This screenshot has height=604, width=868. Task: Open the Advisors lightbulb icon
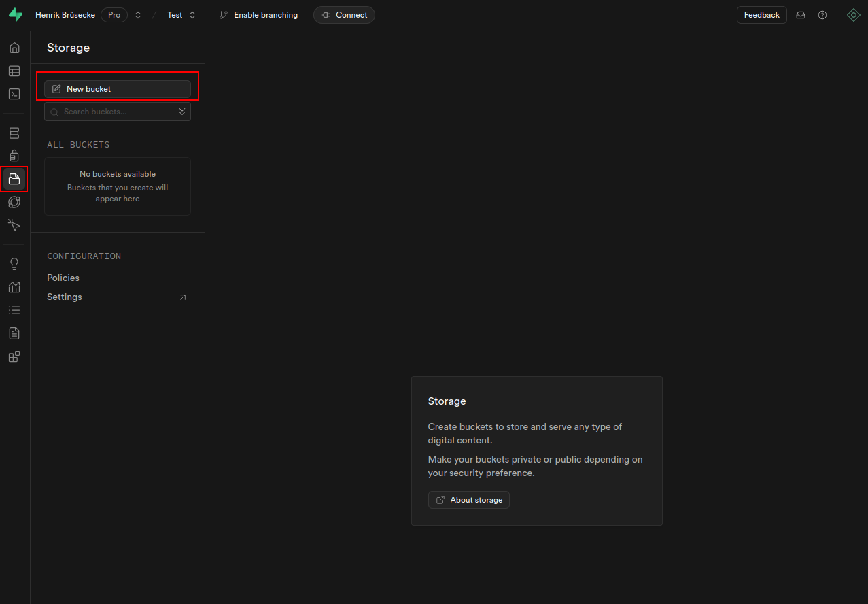pos(14,264)
